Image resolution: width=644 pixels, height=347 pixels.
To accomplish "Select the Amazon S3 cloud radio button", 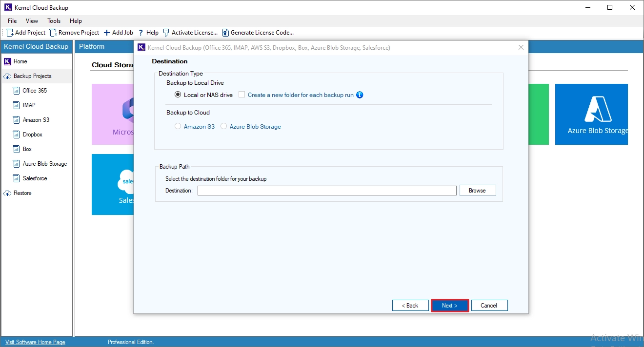I will tap(178, 126).
